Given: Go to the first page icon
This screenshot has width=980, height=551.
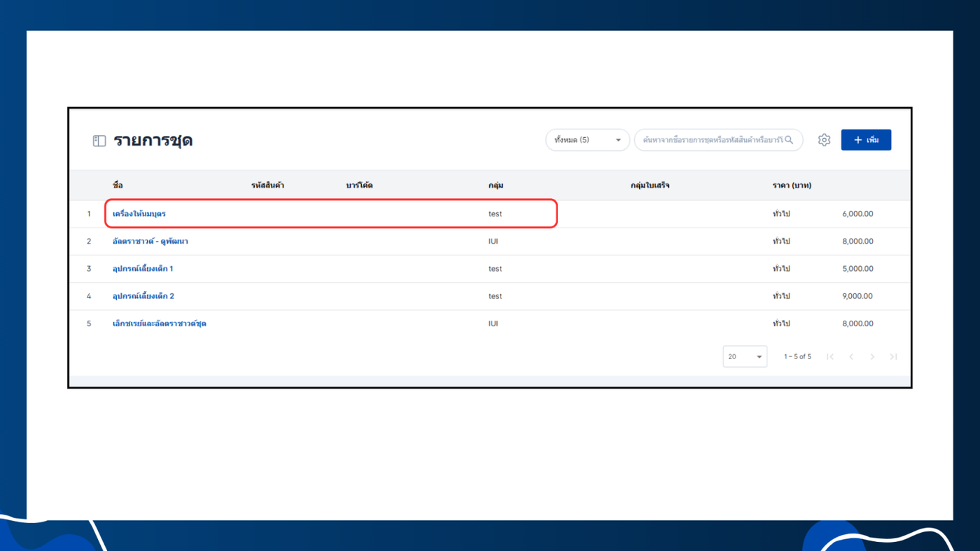Looking at the screenshot, I should pos(830,357).
